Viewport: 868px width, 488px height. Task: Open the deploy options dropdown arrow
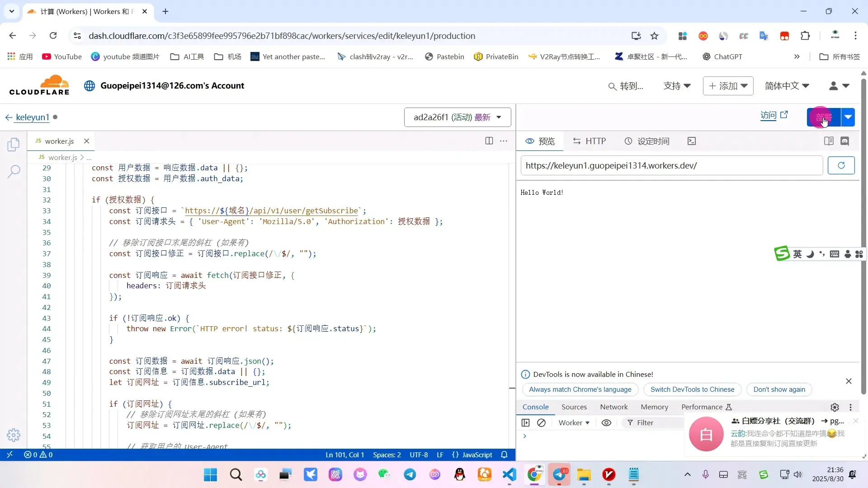coord(848,117)
